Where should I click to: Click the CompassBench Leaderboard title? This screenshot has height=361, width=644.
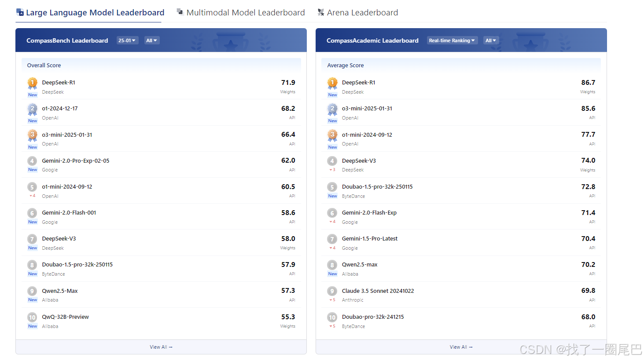click(x=67, y=40)
